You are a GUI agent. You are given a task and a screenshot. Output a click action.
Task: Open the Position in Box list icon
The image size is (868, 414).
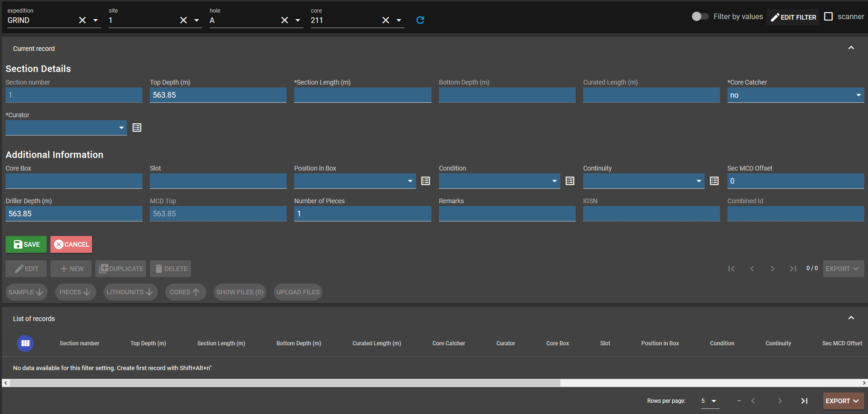click(x=425, y=181)
